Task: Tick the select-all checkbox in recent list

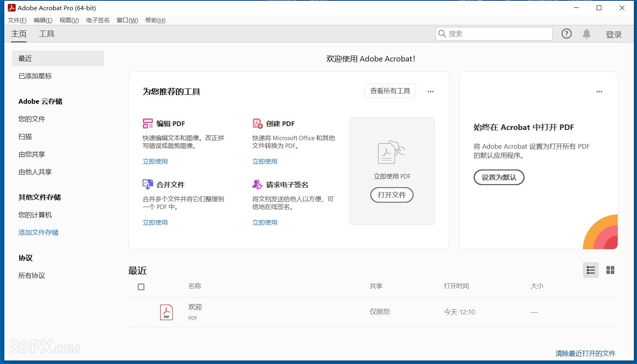Action: [x=141, y=287]
